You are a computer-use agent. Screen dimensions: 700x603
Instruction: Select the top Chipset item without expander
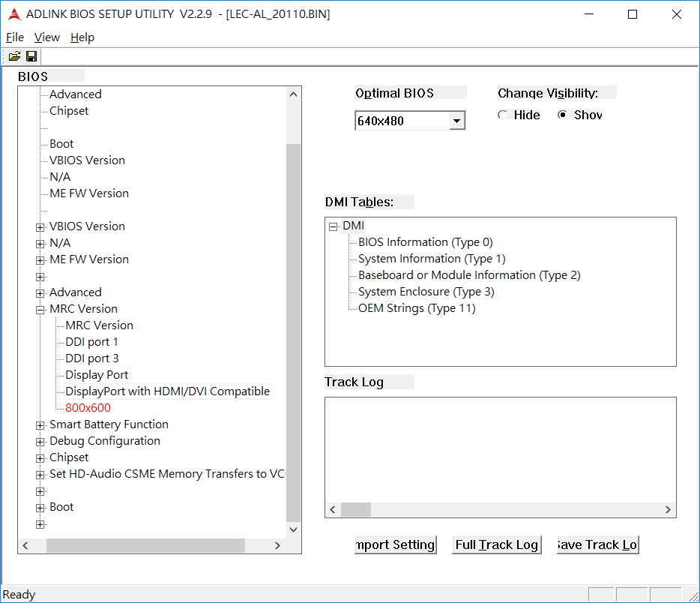[69, 111]
